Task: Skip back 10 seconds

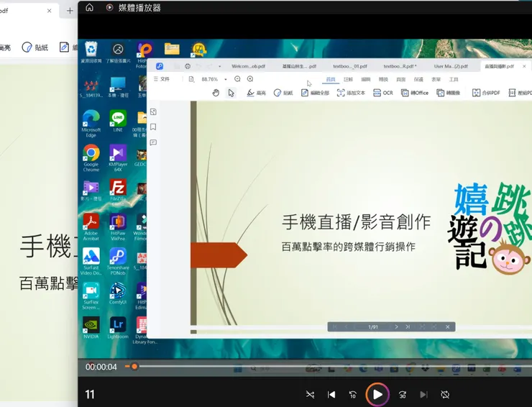Action: (x=353, y=395)
